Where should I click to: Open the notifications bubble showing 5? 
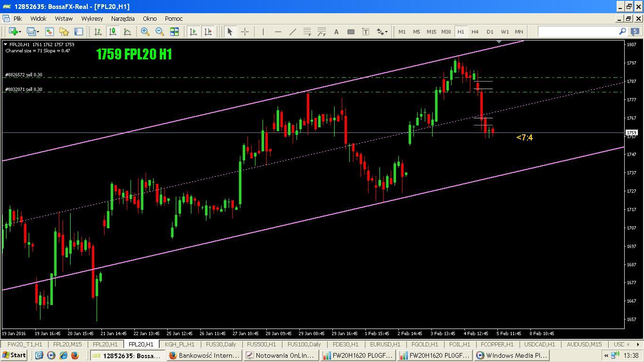coord(635,32)
